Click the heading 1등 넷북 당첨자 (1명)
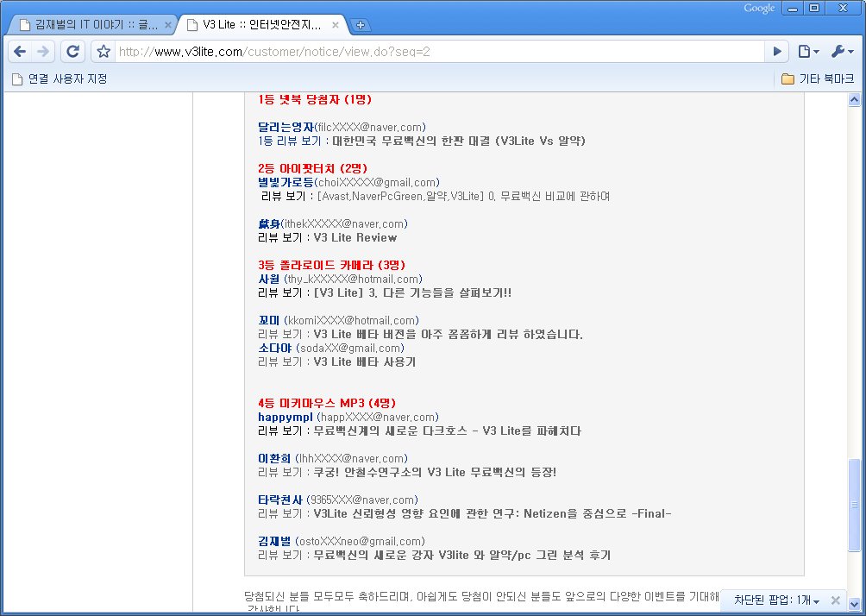 (x=315, y=99)
